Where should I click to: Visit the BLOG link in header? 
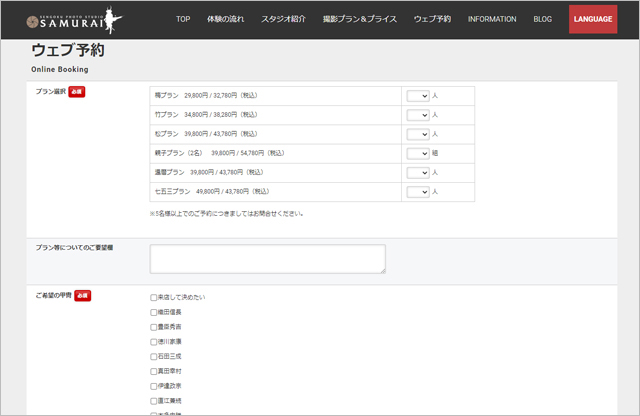coord(542,19)
